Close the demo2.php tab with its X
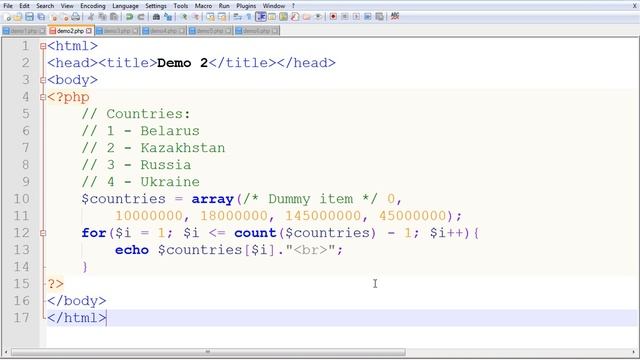The image size is (640, 360). (x=89, y=31)
